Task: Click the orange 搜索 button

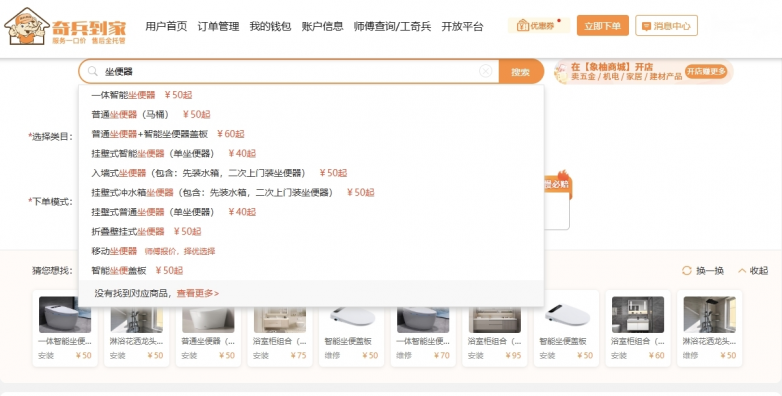Action: pos(521,72)
